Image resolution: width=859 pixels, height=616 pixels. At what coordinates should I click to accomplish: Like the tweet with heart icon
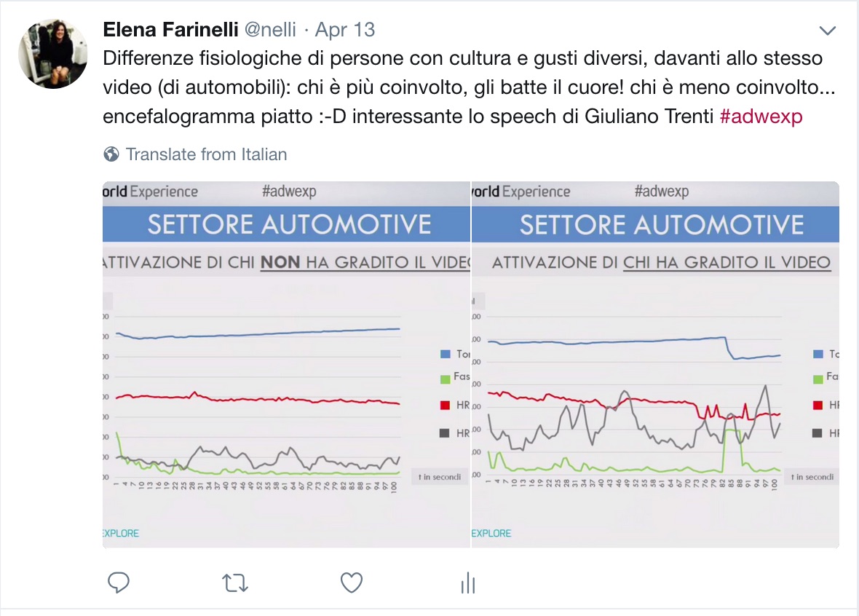tap(351, 583)
